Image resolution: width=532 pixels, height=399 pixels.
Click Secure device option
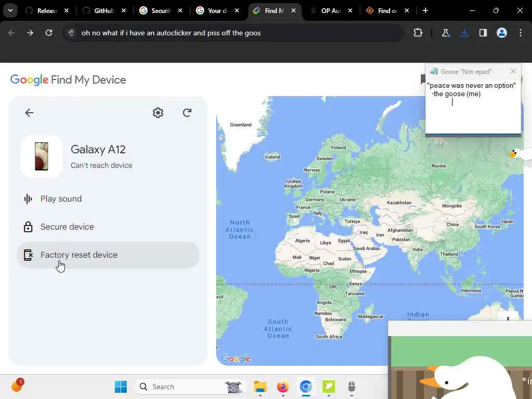pos(108,227)
